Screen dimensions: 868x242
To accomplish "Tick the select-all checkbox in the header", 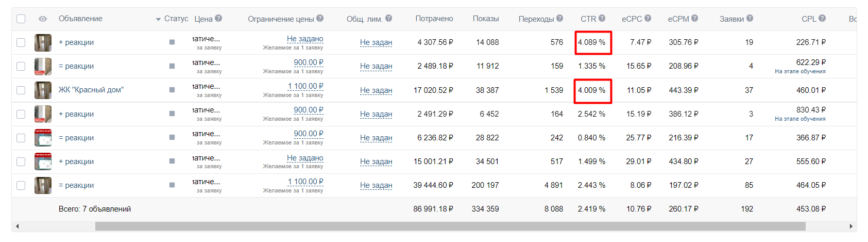I will point(21,19).
